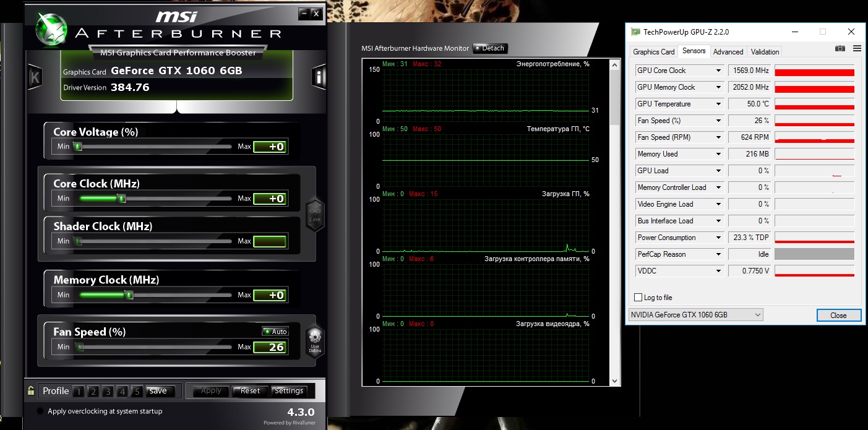Expand the GPU Load sensor dropdown

tap(718, 171)
